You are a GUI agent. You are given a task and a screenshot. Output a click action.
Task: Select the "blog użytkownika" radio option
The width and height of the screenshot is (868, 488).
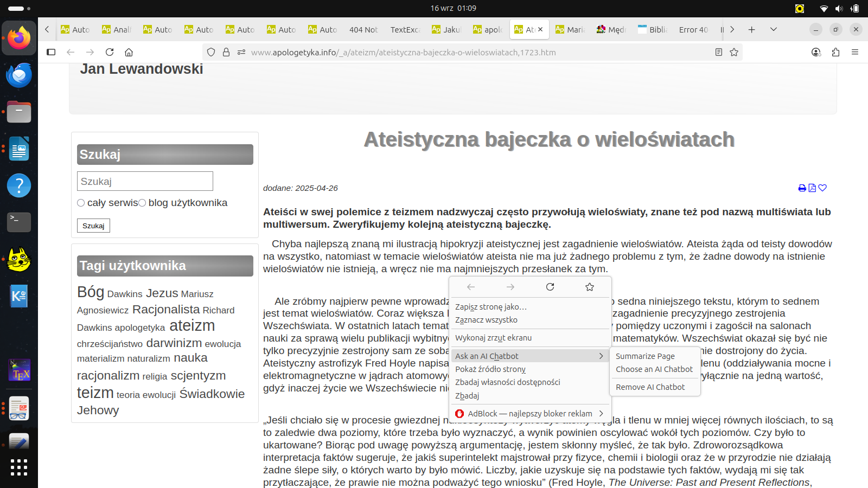tap(142, 203)
